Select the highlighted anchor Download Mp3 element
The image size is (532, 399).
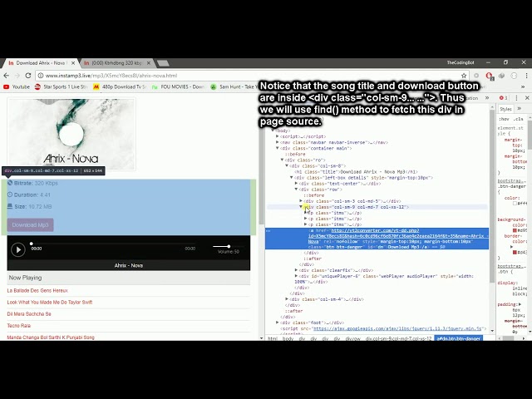coord(377,239)
